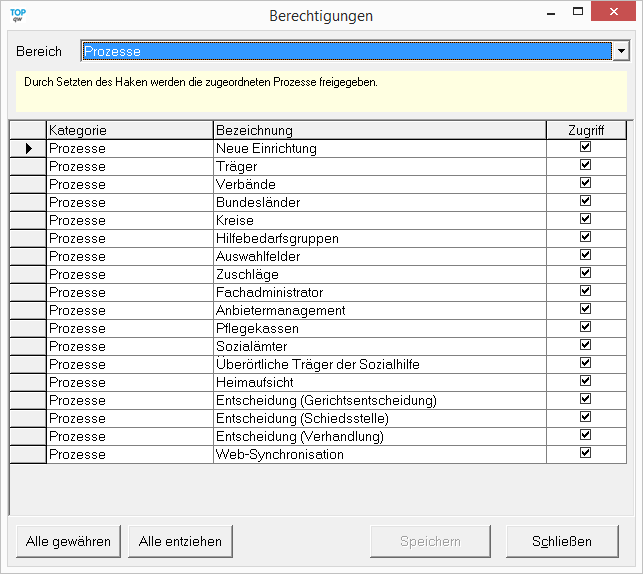Uncheck Zugriff for Neue Einrichtung
This screenshot has width=643, height=574.
tap(586, 147)
